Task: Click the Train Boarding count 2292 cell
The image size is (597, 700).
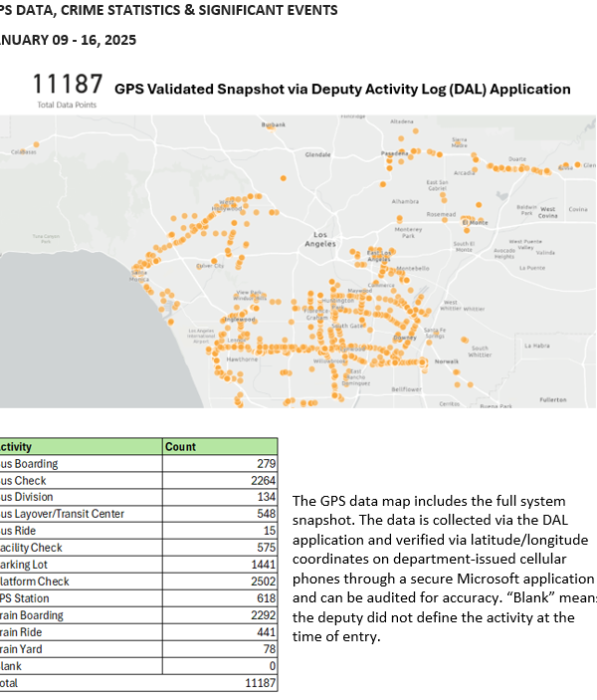Action: click(220, 615)
